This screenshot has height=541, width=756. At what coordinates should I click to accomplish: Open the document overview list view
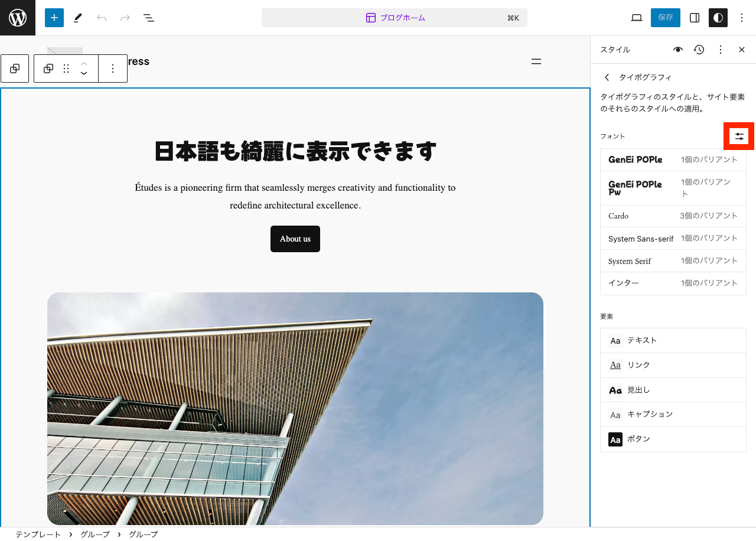[x=149, y=18]
